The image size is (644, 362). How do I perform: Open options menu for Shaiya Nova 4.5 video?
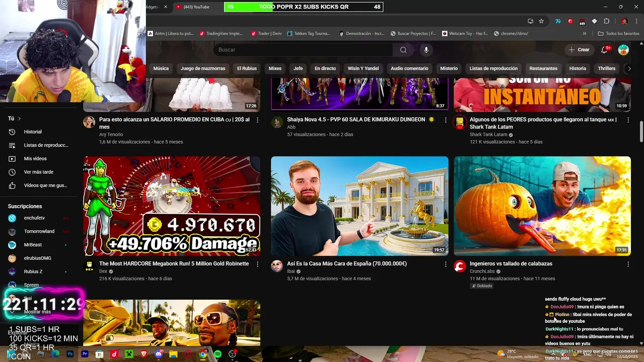tap(445, 120)
